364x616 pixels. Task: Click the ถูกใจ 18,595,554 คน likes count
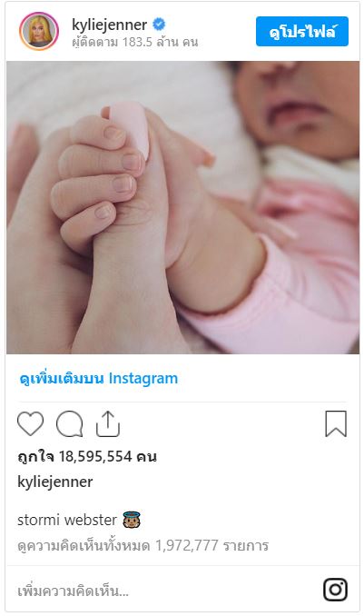[x=87, y=456]
